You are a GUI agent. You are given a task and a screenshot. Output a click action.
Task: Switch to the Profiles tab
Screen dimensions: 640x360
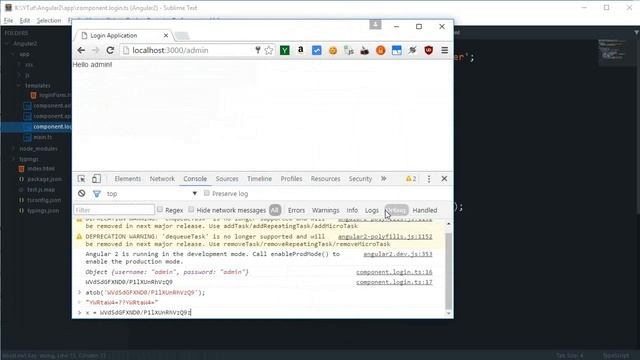(x=291, y=179)
